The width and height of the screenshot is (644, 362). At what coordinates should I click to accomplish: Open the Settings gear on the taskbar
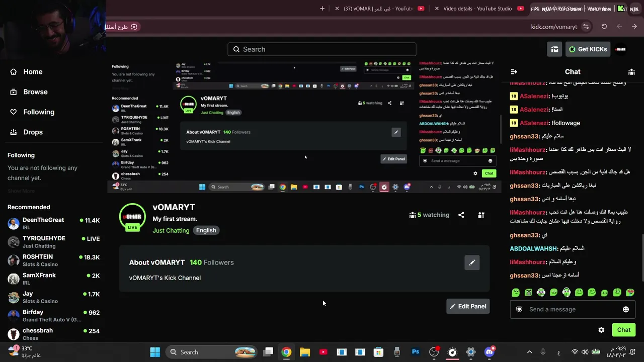471,352
